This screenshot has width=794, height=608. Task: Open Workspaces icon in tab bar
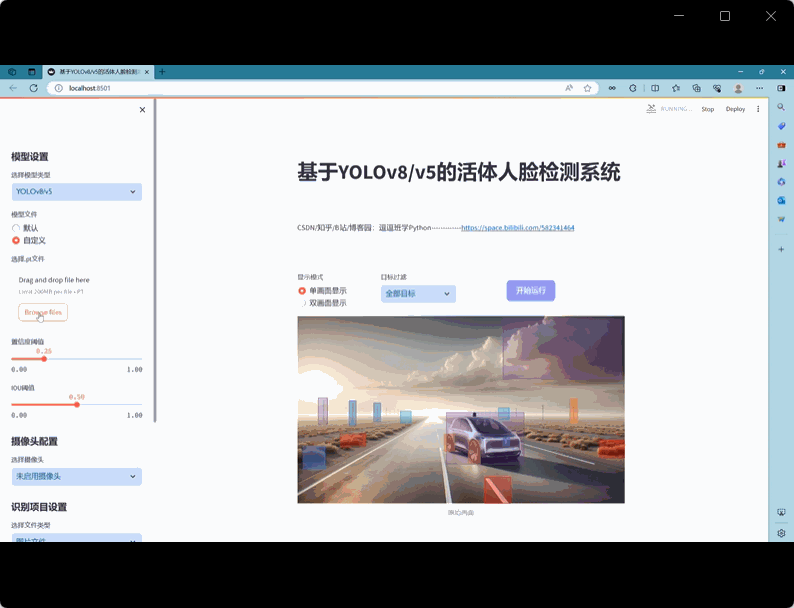[12, 72]
